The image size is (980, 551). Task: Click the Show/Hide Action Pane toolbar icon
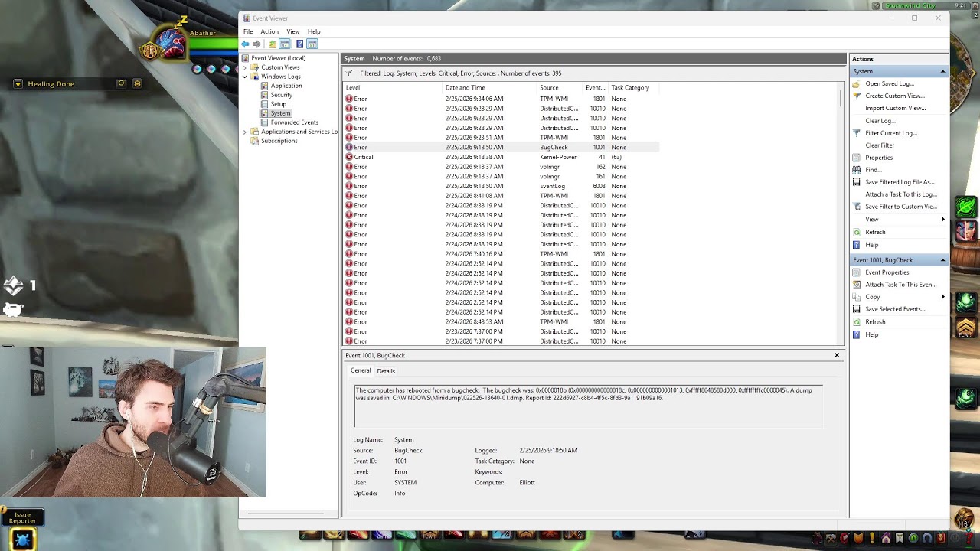pos(312,44)
